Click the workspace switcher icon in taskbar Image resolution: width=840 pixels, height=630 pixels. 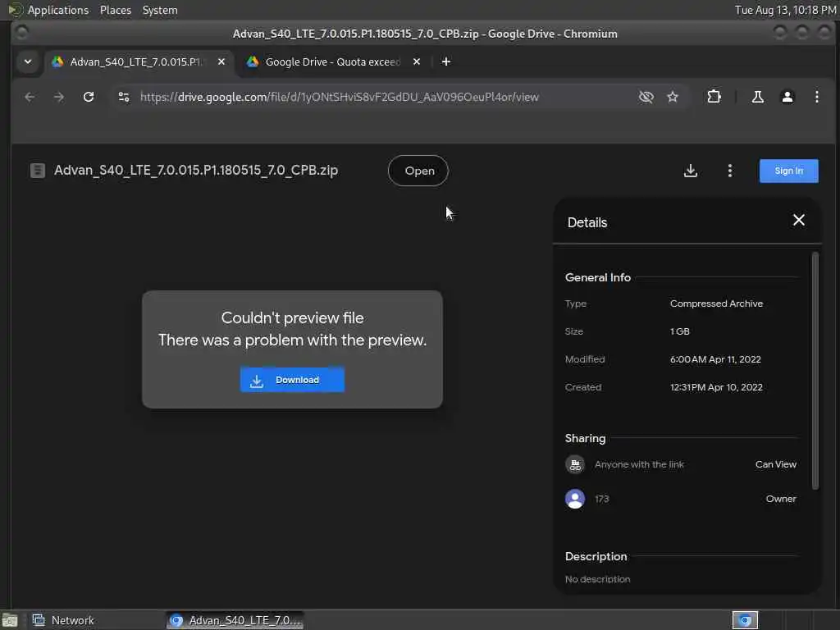(745, 620)
